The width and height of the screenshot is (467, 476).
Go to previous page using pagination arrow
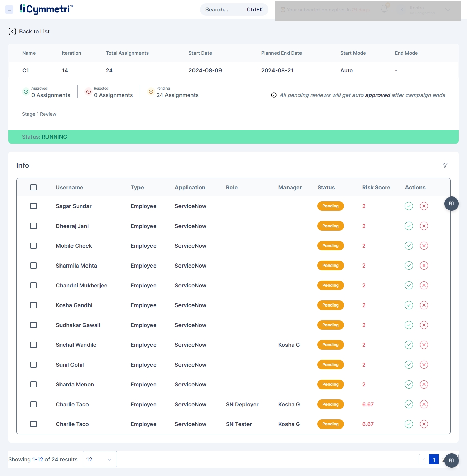424,460
